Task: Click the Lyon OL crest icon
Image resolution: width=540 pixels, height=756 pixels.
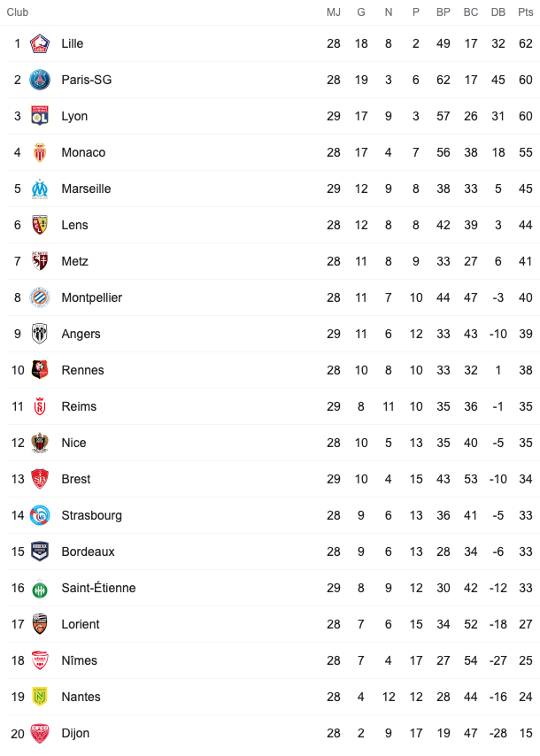Action: click(40, 116)
